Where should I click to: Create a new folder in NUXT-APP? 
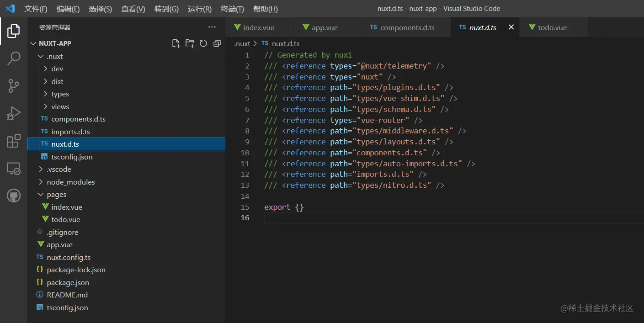click(190, 43)
